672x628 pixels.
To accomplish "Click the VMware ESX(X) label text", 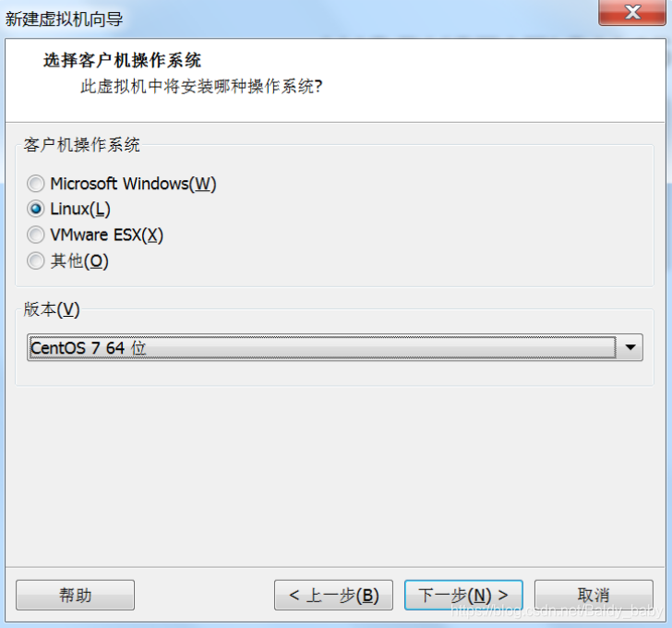I will pyautogui.click(x=107, y=235).
